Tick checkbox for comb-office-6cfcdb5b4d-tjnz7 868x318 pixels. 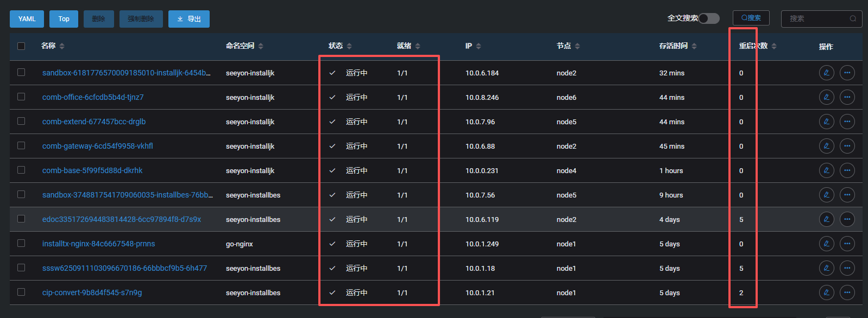[x=21, y=97]
